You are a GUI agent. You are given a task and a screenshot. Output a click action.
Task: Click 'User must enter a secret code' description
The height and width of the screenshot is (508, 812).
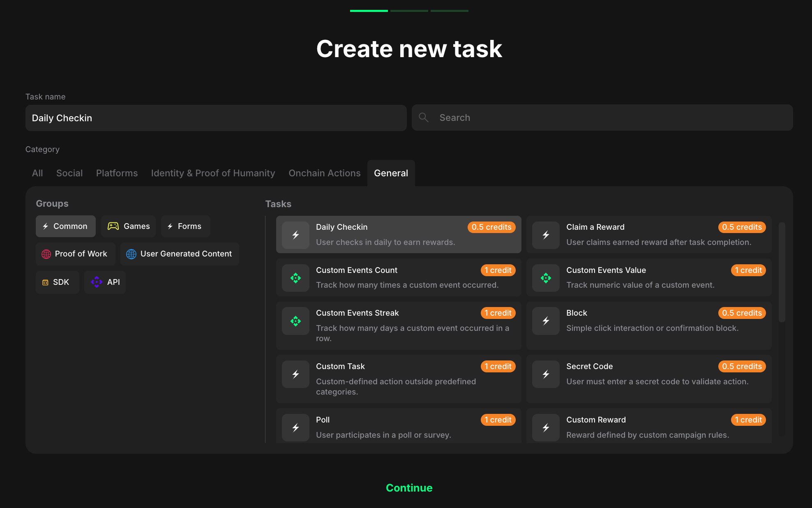tap(657, 381)
